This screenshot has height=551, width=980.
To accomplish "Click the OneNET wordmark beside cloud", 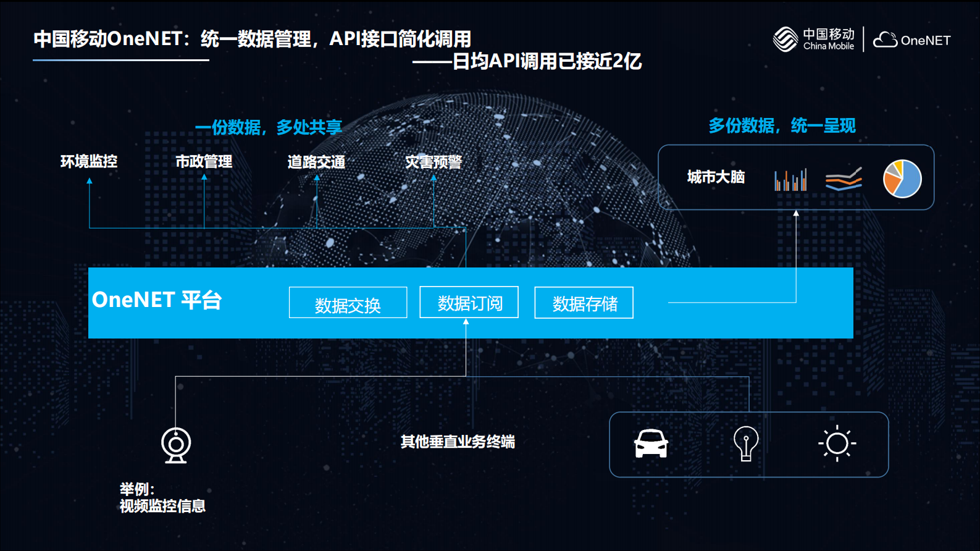I will click(x=926, y=40).
